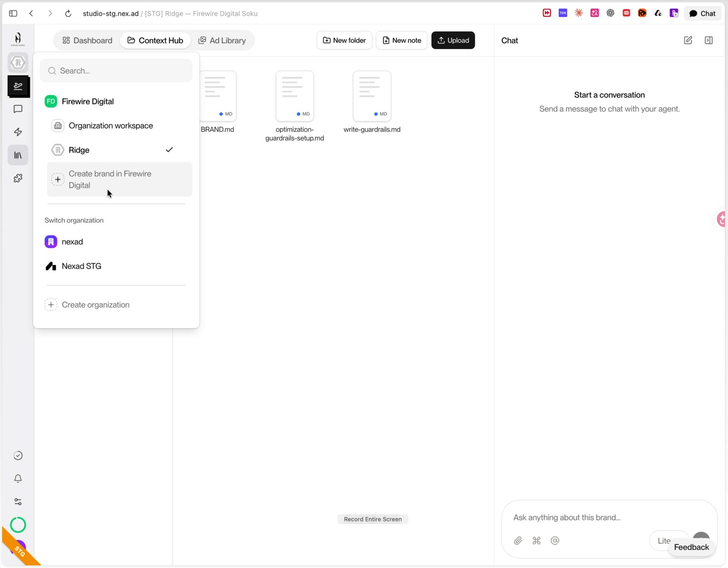Click the green circle usage indicator
728x568 pixels.
coord(18,525)
